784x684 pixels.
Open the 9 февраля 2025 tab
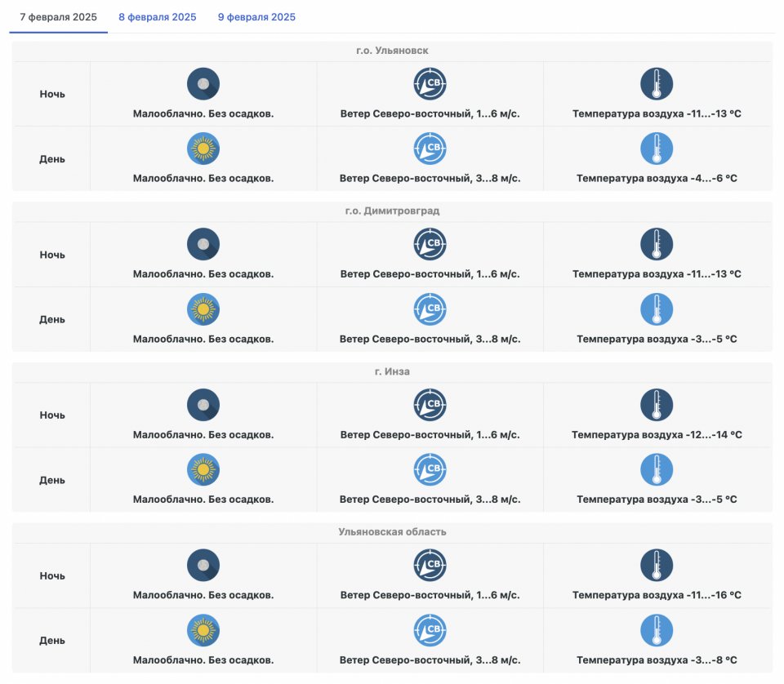click(x=256, y=17)
